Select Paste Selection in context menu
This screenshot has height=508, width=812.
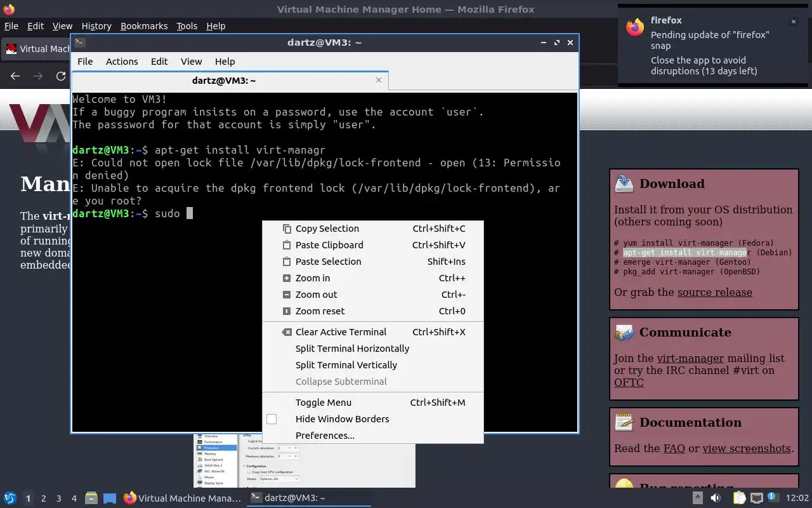point(373,262)
